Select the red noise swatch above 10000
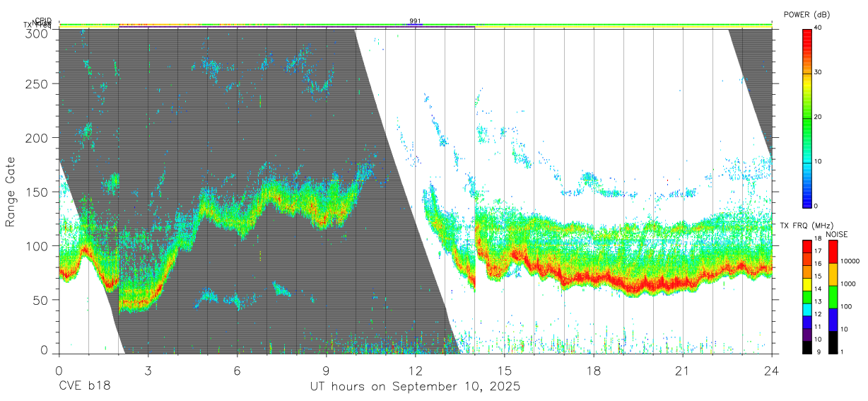868x401 pixels. pyautogui.click(x=833, y=252)
